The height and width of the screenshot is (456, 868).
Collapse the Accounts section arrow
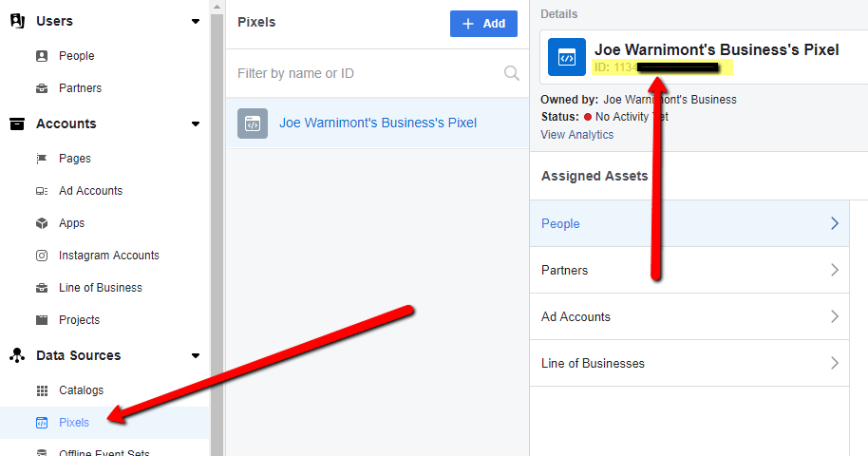coord(196,123)
